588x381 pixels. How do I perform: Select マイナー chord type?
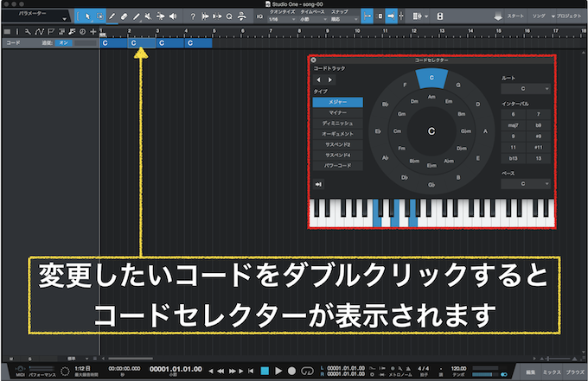[338, 113]
